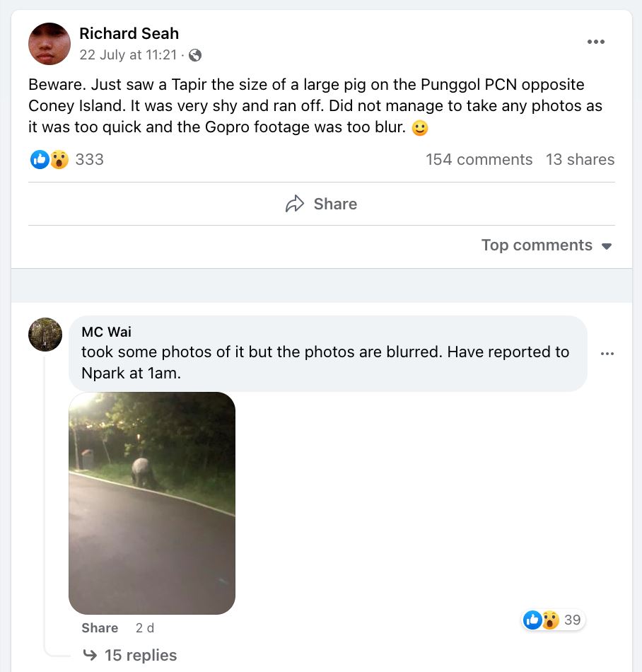Image resolution: width=642 pixels, height=672 pixels.
Task: Open Richard Seah's profile name link
Action: [129, 33]
